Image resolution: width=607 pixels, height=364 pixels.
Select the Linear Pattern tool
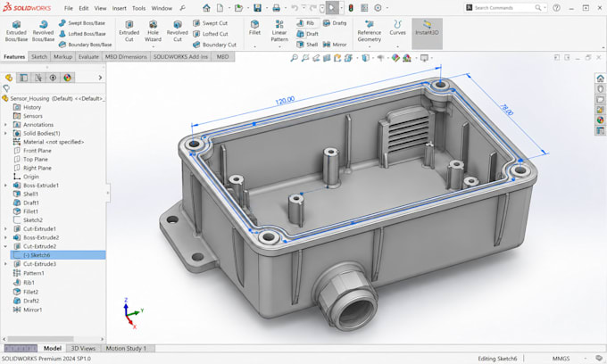pos(279,31)
